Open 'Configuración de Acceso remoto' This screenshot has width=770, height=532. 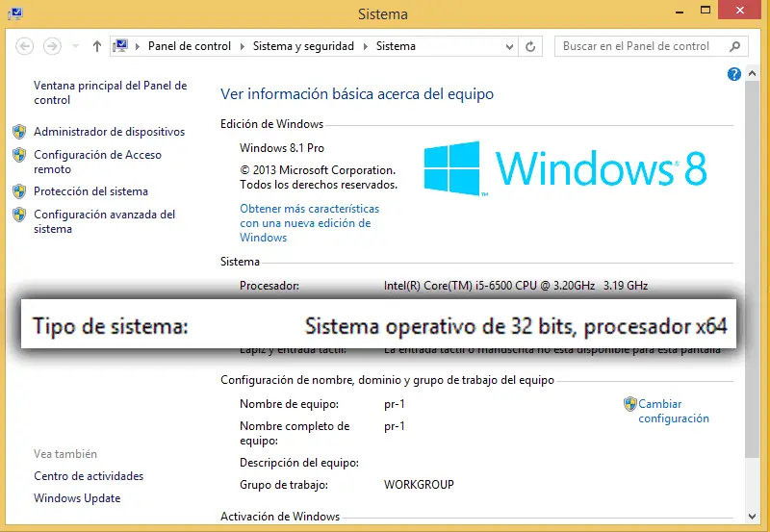click(x=97, y=162)
